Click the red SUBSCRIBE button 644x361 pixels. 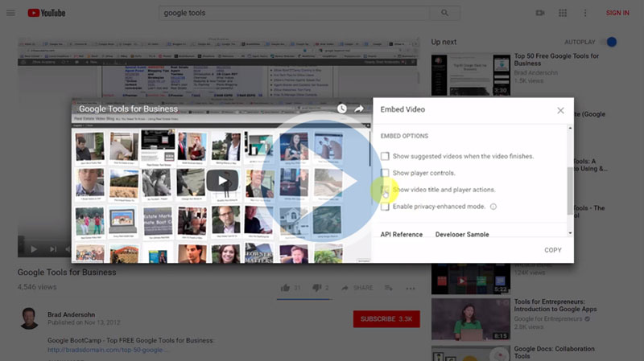pyautogui.click(x=386, y=319)
